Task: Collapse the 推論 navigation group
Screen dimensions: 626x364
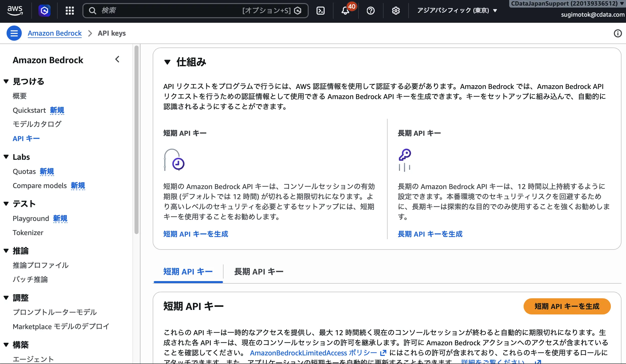Action: click(6, 251)
